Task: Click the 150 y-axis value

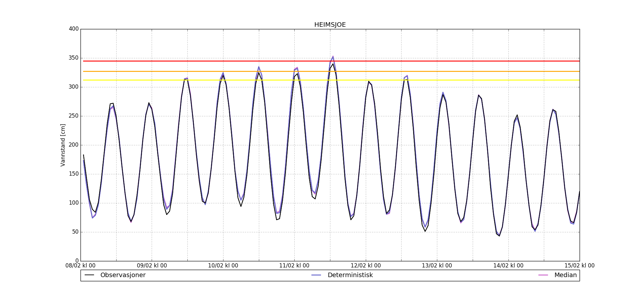Action: tap(74, 174)
